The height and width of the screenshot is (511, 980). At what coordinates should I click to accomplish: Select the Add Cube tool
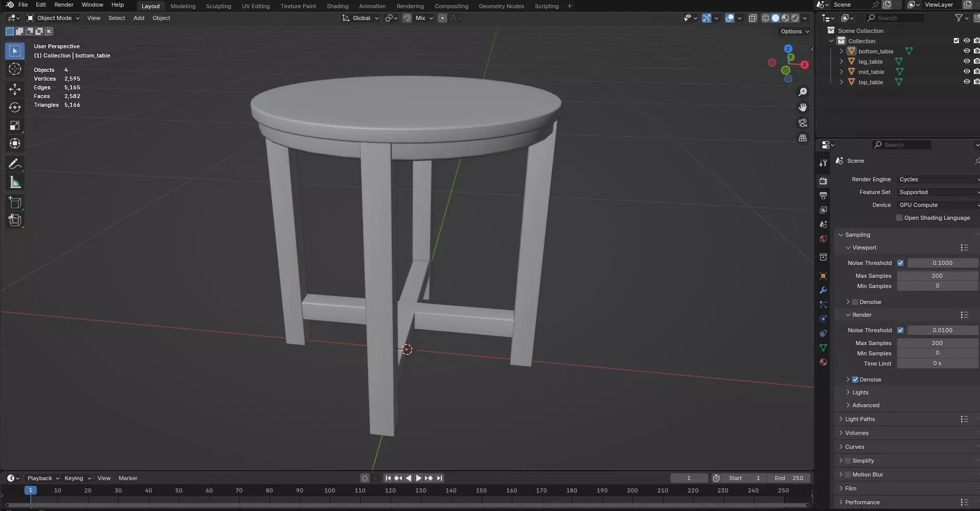pos(15,202)
